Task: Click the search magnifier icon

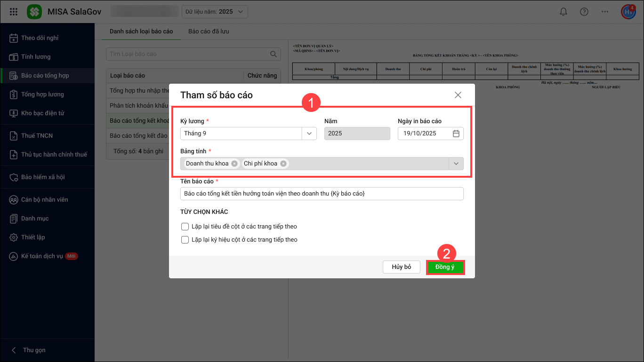Action: (x=273, y=54)
